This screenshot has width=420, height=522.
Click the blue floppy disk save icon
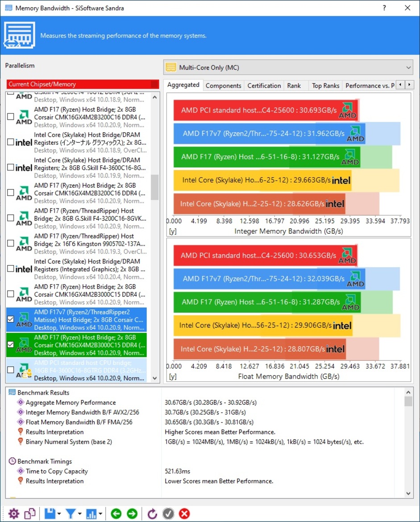(50, 514)
